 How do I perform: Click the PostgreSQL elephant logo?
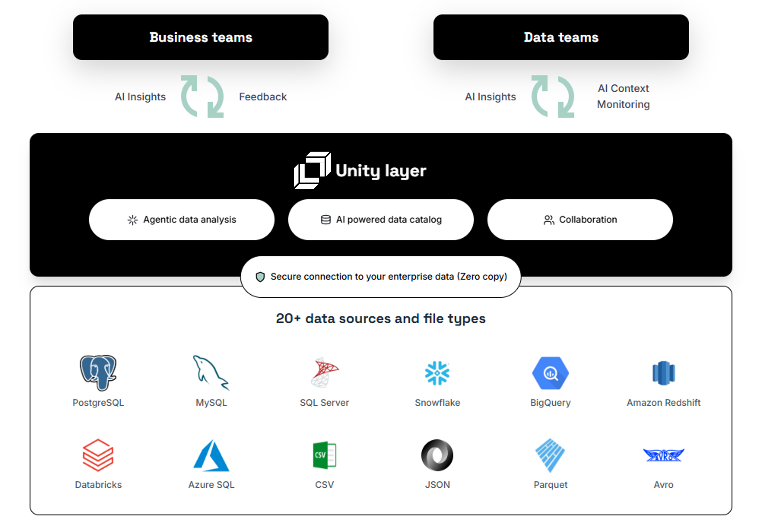click(x=98, y=372)
